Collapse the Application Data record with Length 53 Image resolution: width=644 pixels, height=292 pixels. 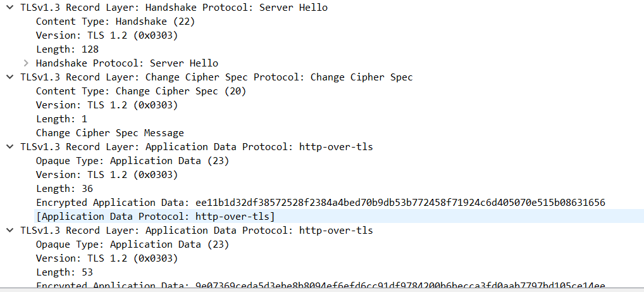[9, 231]
